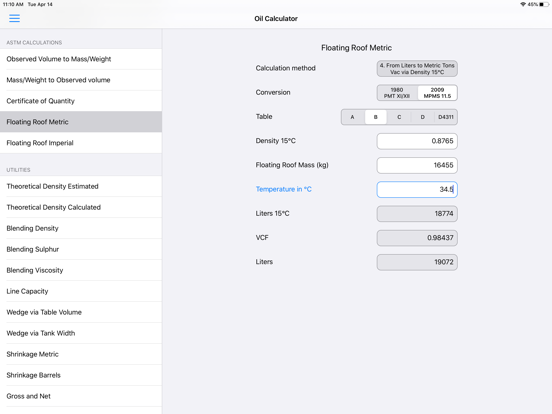The width and height of the screenshot is (552, 414).
Task: Go to Blending Sulphur
Action: pyautogui.click(x=81, y=249)
